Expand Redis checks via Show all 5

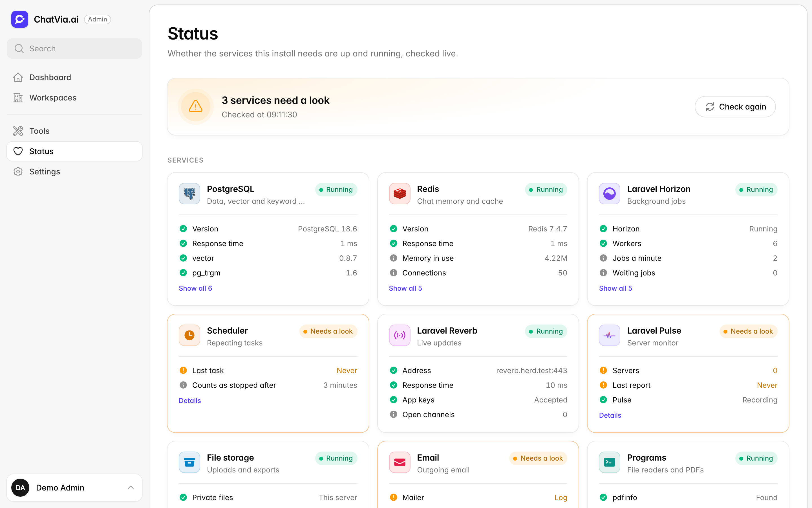tap(405, 288)
